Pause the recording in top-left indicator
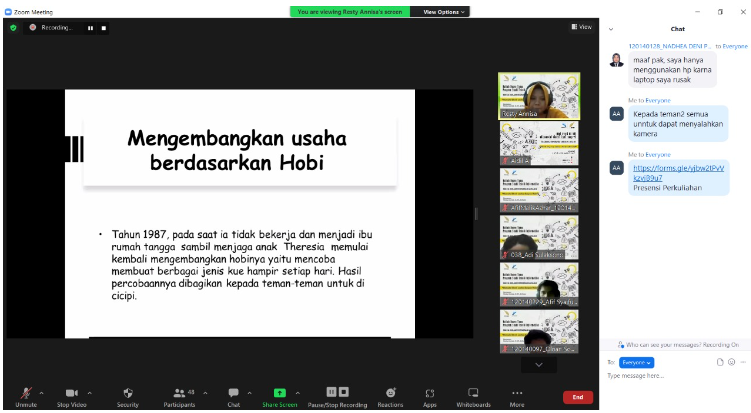Viewport: 751px width, 413px height. [90, 28]
